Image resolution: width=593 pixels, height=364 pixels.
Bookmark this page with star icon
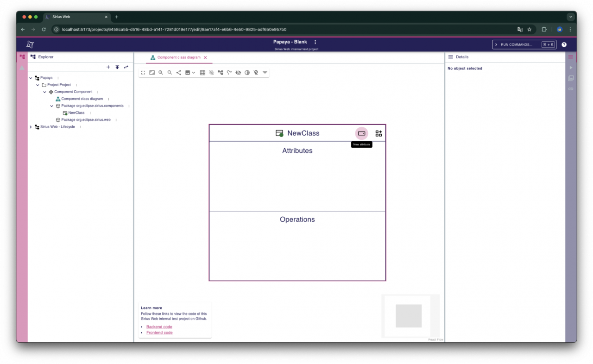point(529,29)
